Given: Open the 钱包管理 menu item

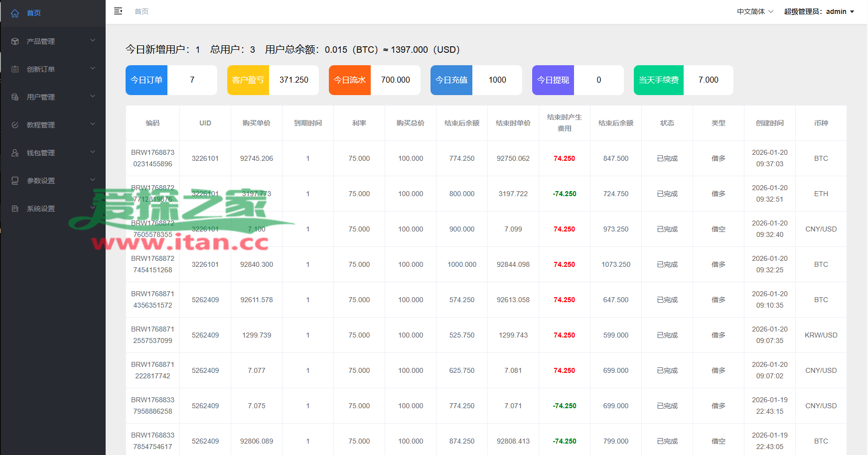Looking at the screenshot, I should click(41, 153).
